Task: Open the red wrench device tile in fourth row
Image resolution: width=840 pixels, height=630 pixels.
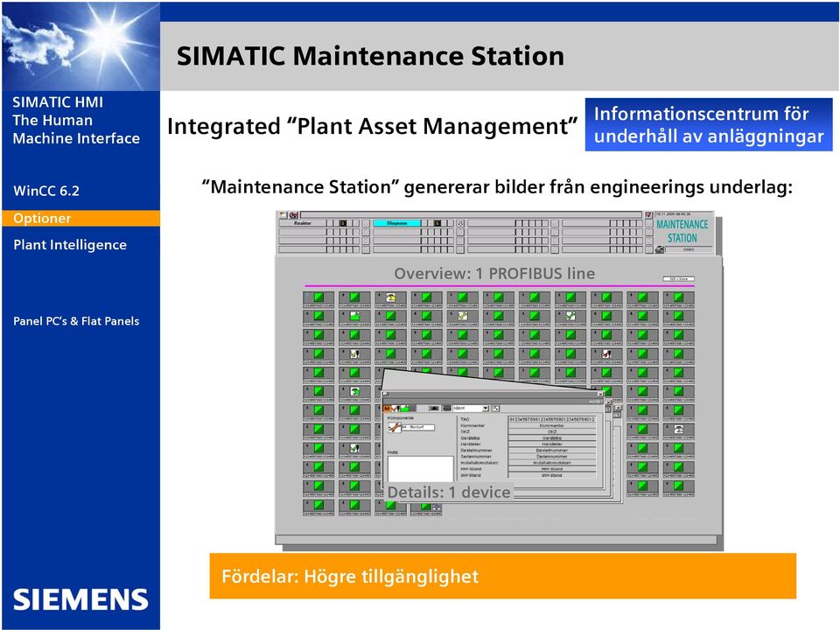Action: 606,354
